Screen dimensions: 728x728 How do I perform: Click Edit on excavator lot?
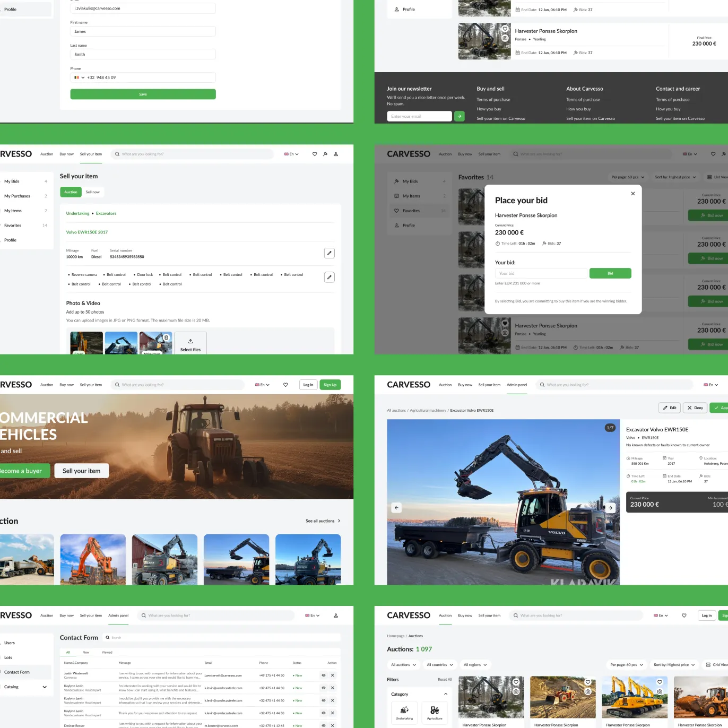670,408
